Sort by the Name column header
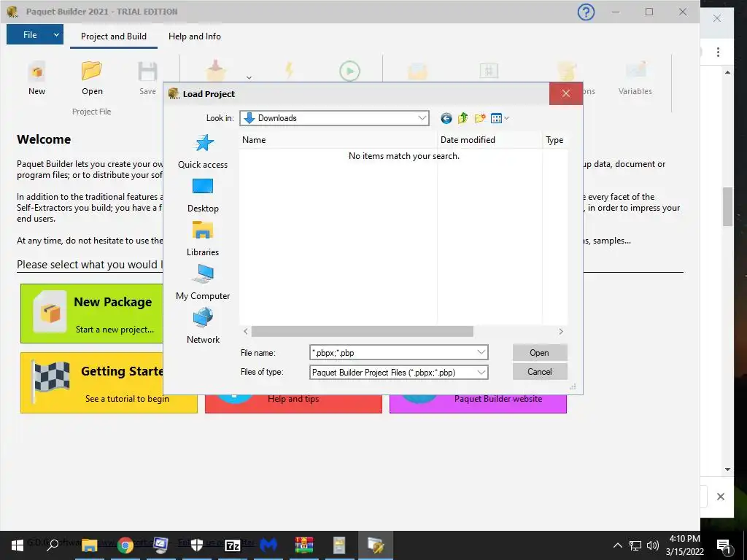 (x=338, y=140)
